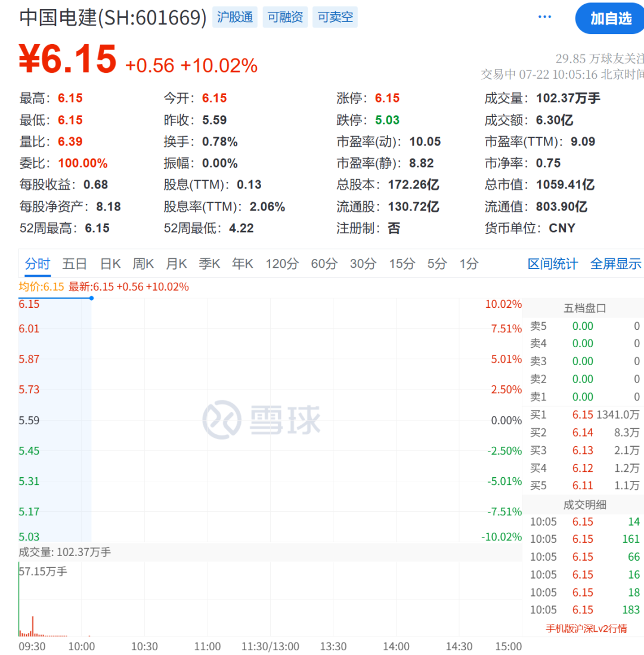The height and width of the screenshot is (655, 644).
Task: Switch to the 年K chart tab
Action: tap(243, 264)
